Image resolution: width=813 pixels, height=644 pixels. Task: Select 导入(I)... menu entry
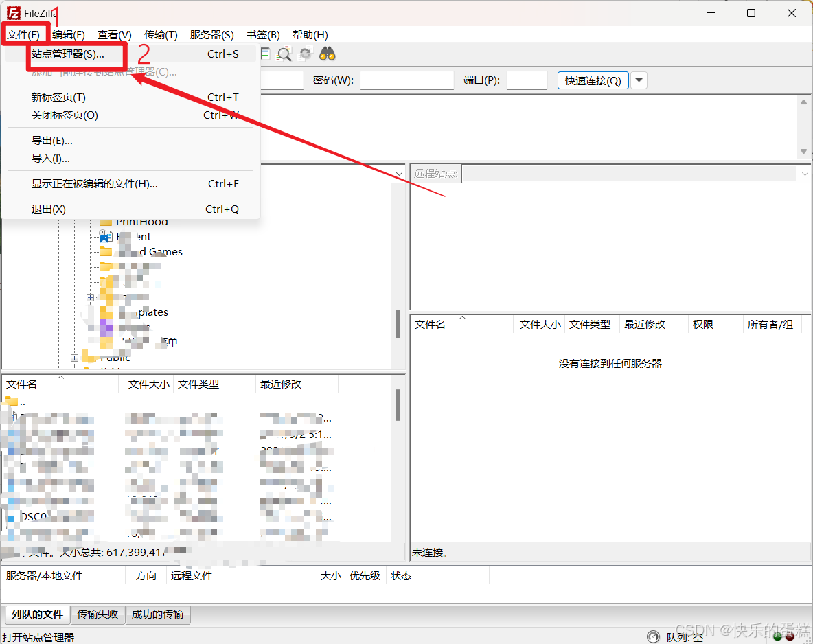tap(130, 159)
